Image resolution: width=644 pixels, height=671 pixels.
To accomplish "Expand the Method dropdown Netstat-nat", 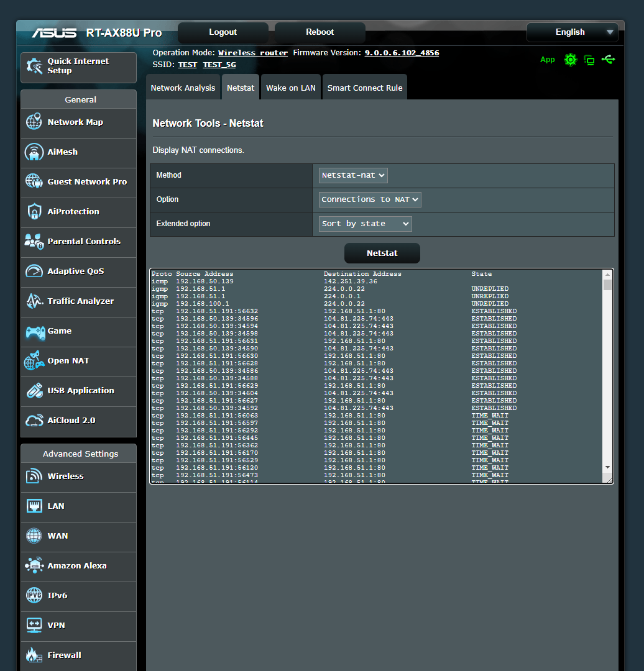I will point(353,175).
